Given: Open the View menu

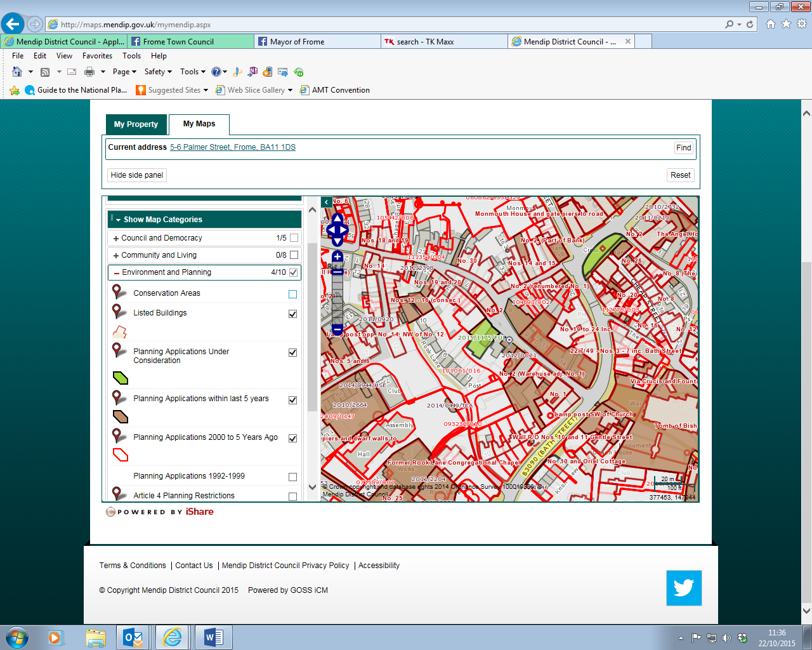Looking at the screenshot, I should click(64, 56).
